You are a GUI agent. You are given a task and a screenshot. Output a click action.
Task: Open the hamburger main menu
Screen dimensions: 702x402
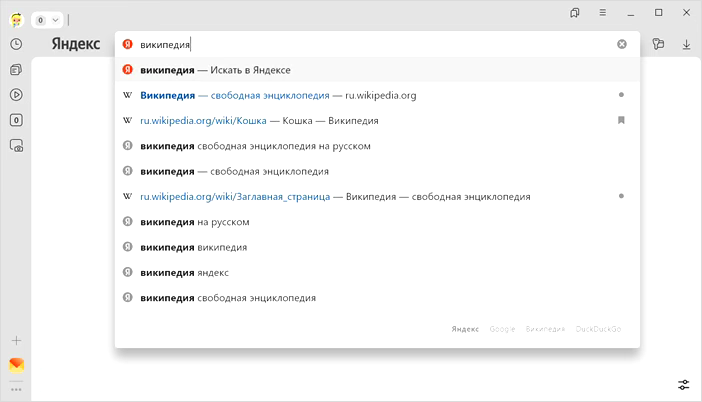602,13
